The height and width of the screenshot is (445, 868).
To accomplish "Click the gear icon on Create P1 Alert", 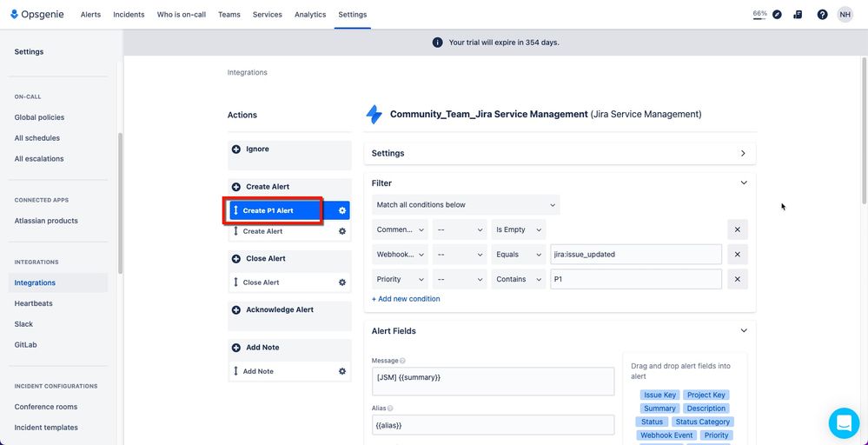I will coord(342,210).
